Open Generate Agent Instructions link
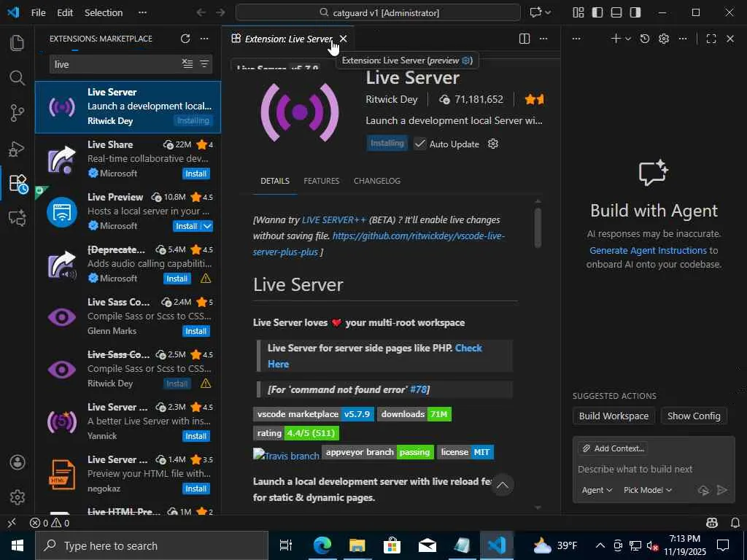This screenshot has height=560, width=747. [648, 250]
